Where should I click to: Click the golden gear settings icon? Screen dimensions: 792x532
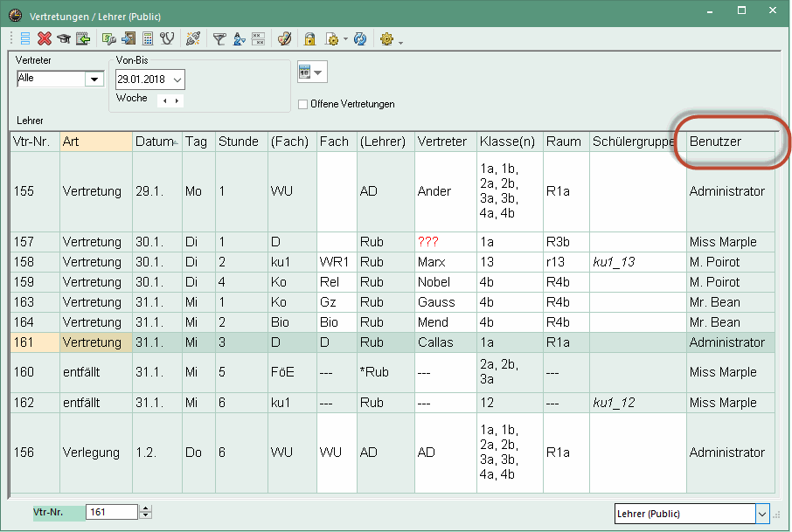386,38
